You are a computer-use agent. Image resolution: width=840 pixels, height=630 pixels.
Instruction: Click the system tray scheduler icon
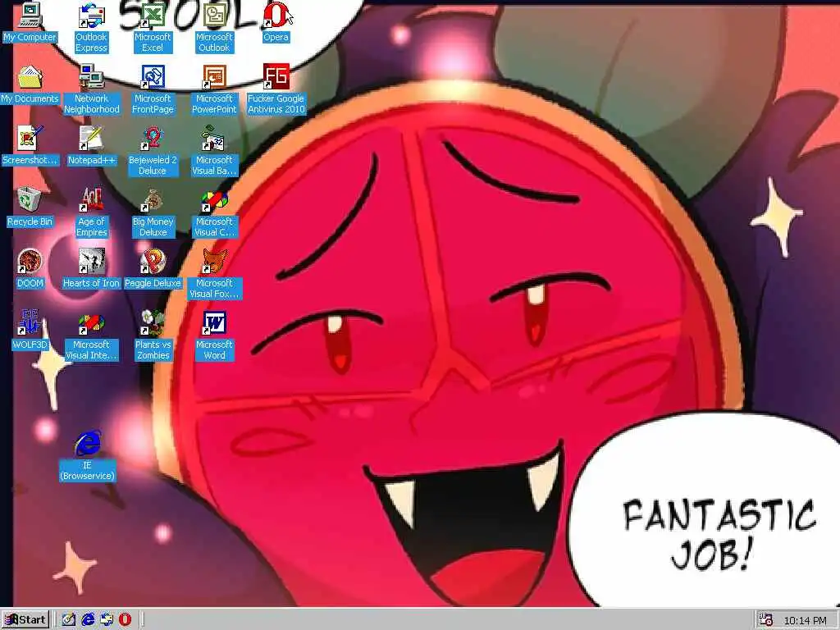pyautogui.click(x=766, y=620)
